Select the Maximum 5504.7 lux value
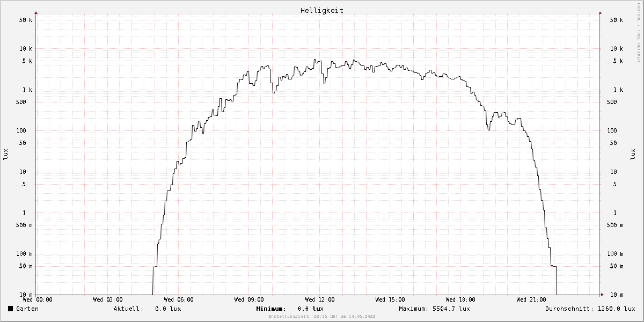The height and width of the screenshot is (322, 644). coord(451,309)
